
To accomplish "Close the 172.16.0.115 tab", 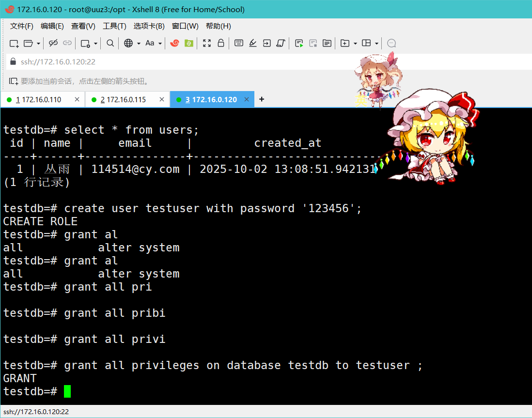I will [162, 99].
